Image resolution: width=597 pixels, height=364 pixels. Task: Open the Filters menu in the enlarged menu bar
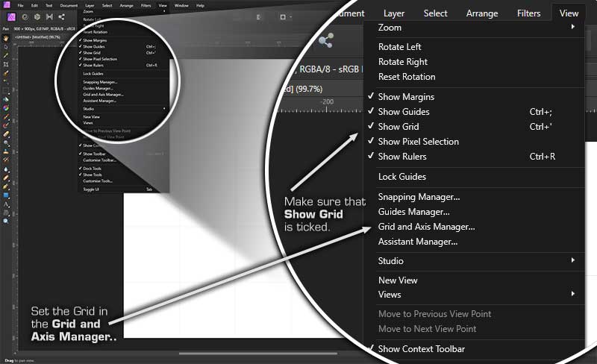tap(528, 13)
